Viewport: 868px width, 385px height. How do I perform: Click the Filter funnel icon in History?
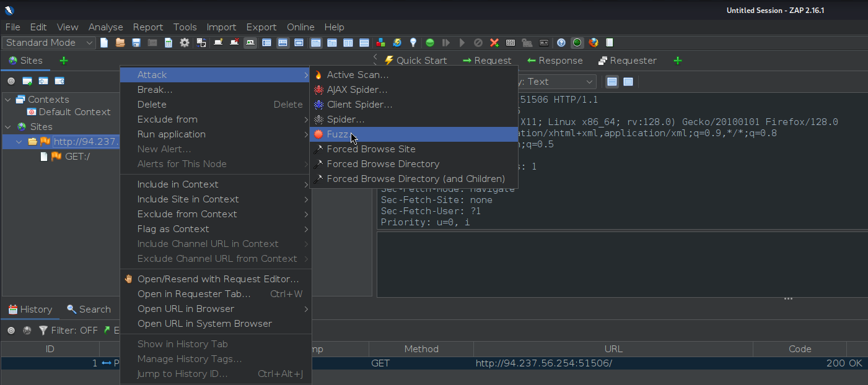coord(43,331)
